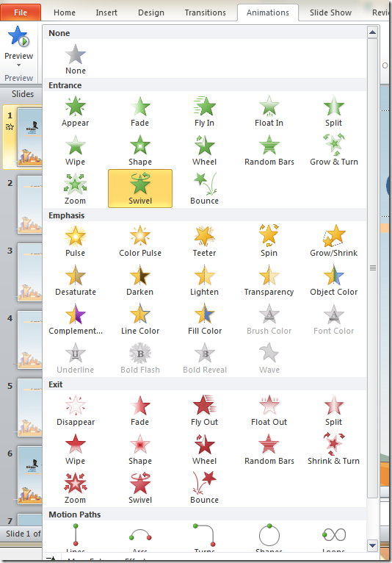The width and height of the screenshot is (392, 563).
Task: Click the gallery scroll down arrow
Action: 373,546
